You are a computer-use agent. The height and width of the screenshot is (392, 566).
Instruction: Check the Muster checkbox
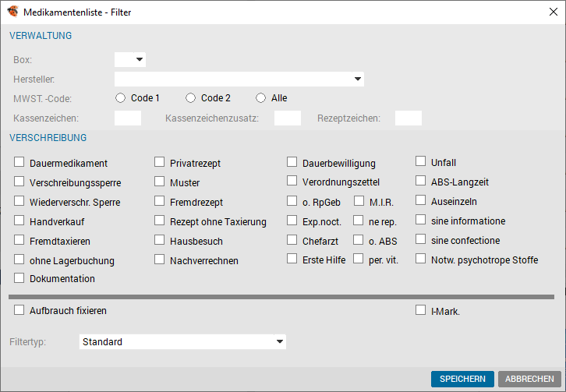tap(160, 182)
